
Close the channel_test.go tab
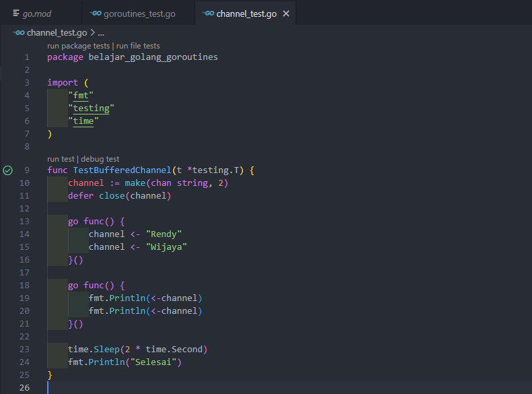[286, 13]
